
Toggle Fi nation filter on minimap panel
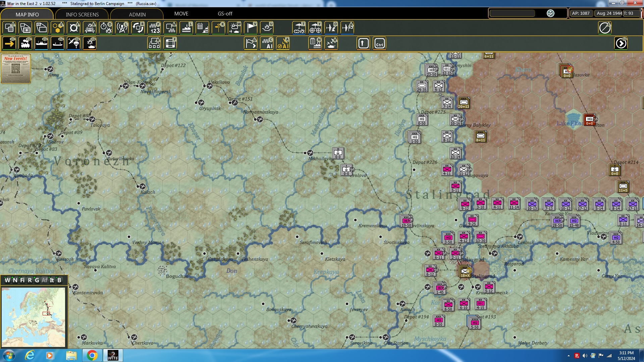22,280
